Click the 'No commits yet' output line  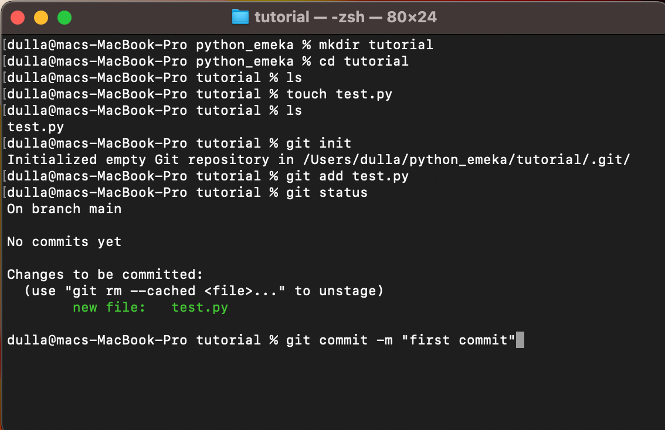pos(64,242)
